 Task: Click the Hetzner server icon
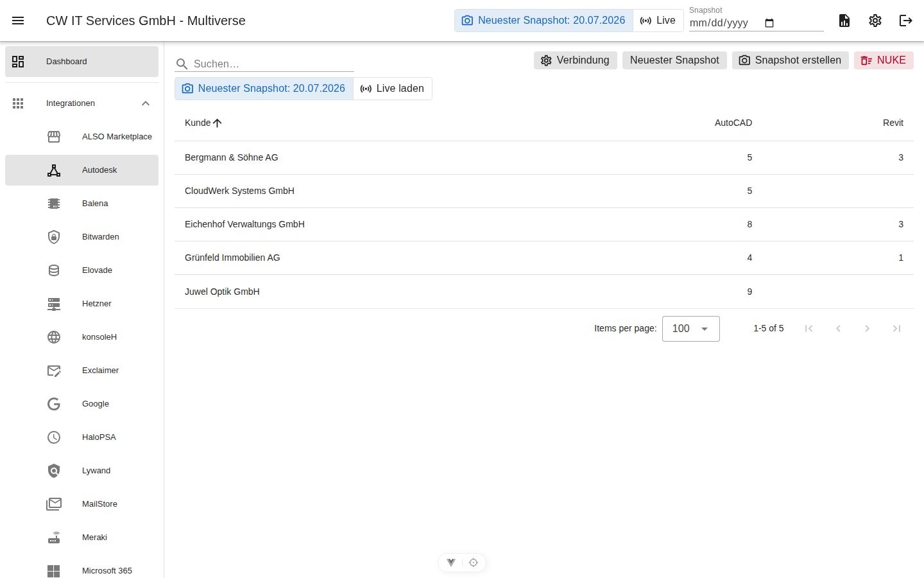coord(54,304)
